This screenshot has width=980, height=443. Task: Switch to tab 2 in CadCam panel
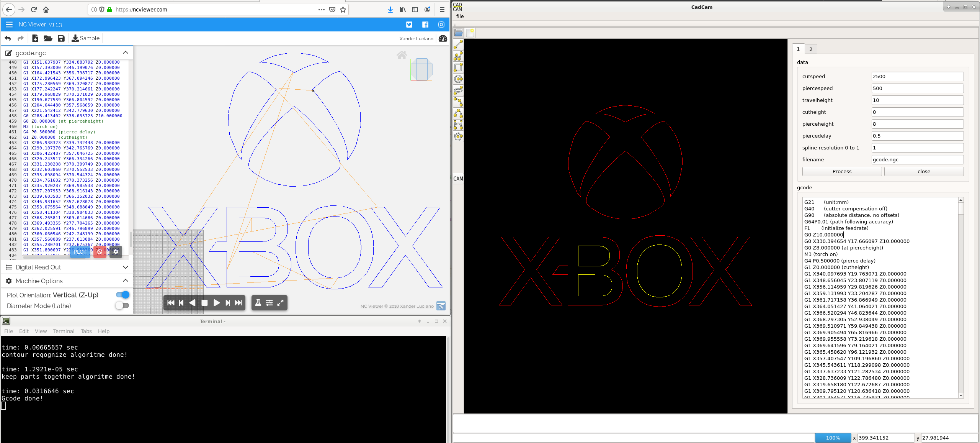(x=811, y=49)
